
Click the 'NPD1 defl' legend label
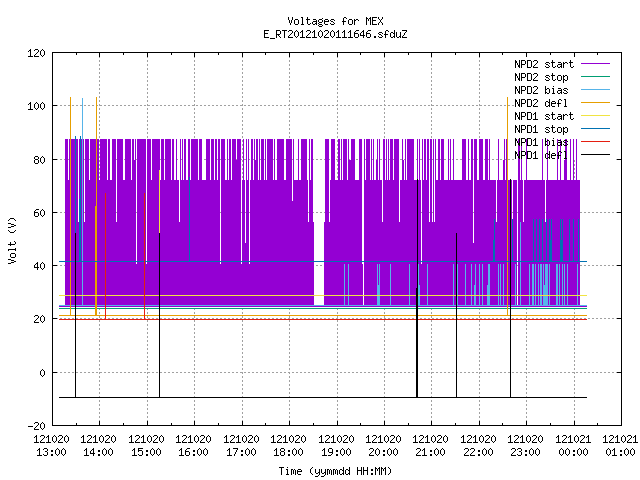pos(541,156)
